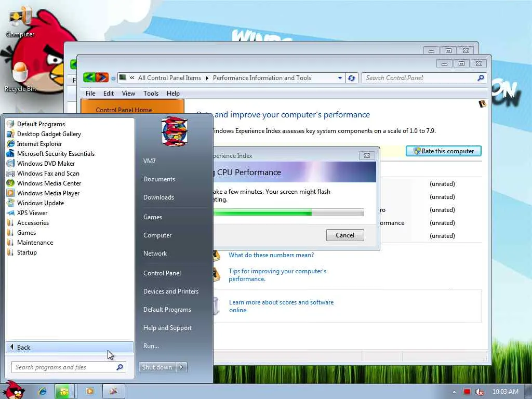Open Windows Media Center
This screenshot has width=532, height=399.
pyautogui.click(x=44, y=183)
